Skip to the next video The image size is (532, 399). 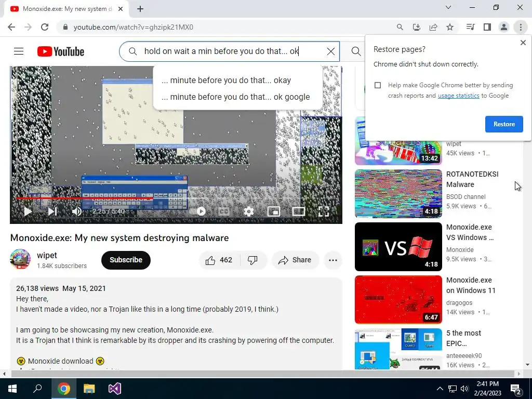52,211
